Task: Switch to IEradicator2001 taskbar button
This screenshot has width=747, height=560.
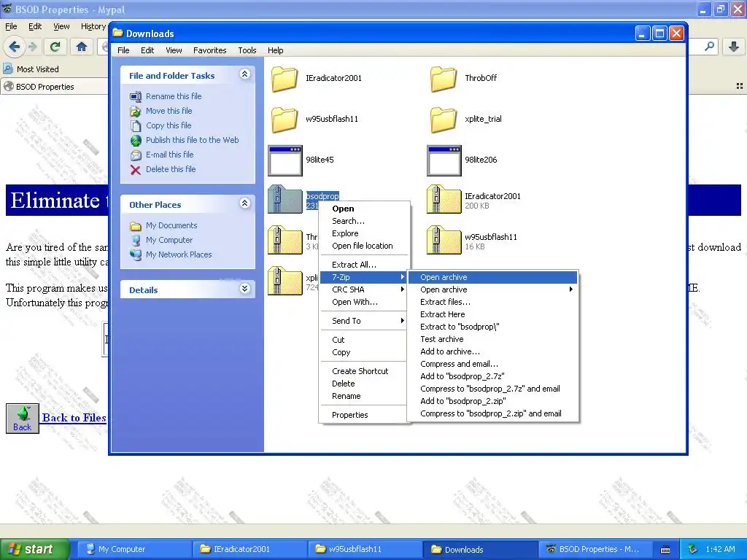Action: 249,549
